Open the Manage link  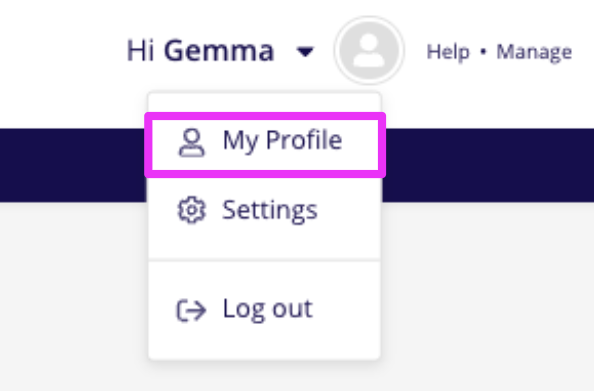(x=534, y=53)
